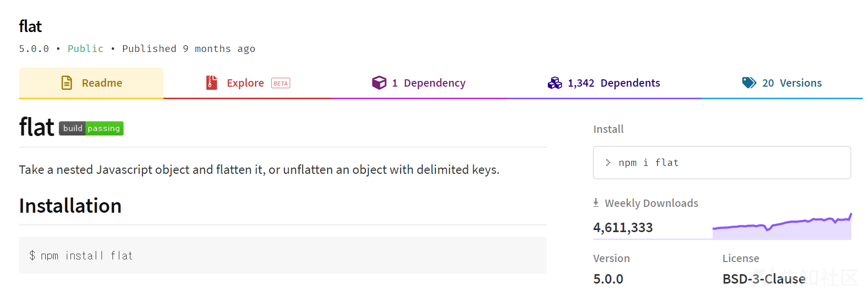Click the install command chevron prompt icon
The image size is (868, 292).
(608, 163)
